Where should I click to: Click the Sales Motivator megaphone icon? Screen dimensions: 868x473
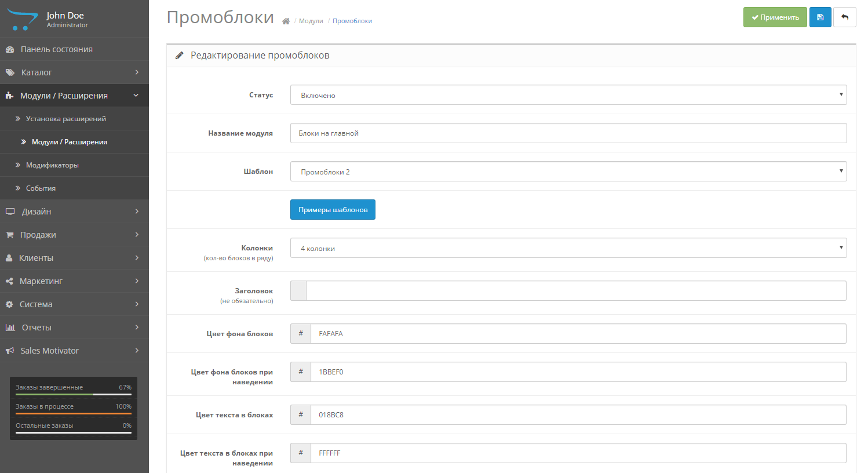click(x=10, y=351)
